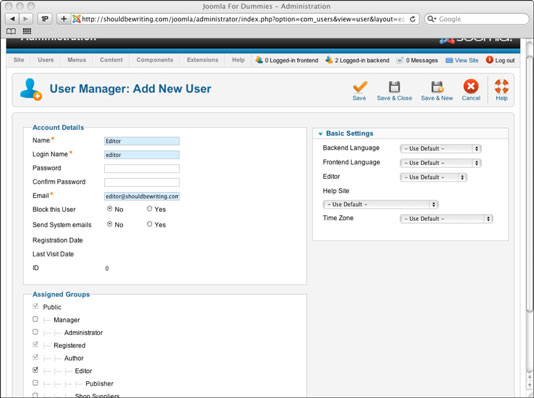Open the Backend Language dropdown
The image size is (534, 398).
(x=441, y=148)
